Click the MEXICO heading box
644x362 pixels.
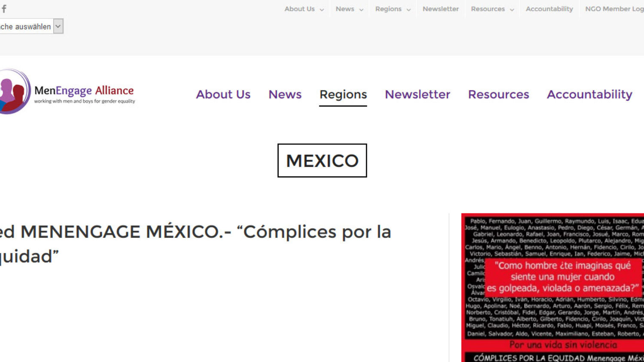pos(322,161)
